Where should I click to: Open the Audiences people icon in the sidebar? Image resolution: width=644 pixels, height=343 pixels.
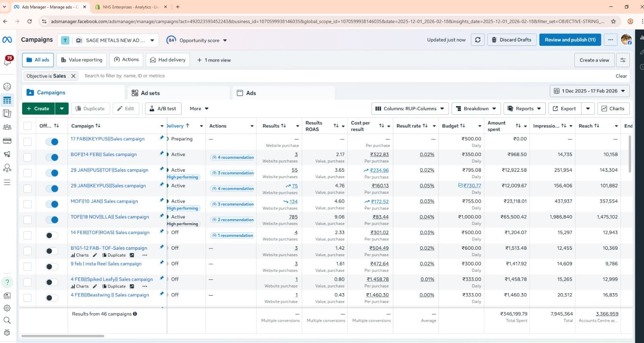(7, 127)
